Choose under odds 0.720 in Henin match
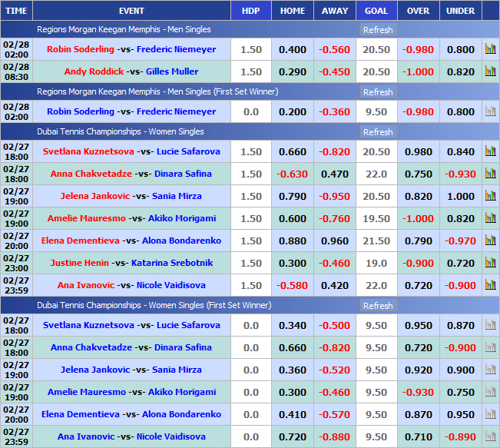This screenshot has width=500, height=448. point(460,263)
